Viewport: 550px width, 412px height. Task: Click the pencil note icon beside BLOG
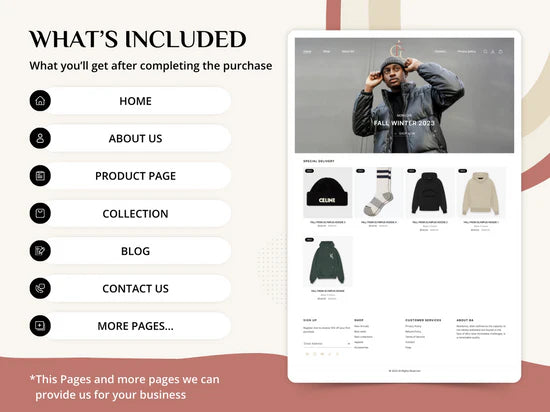click(40, 251)
